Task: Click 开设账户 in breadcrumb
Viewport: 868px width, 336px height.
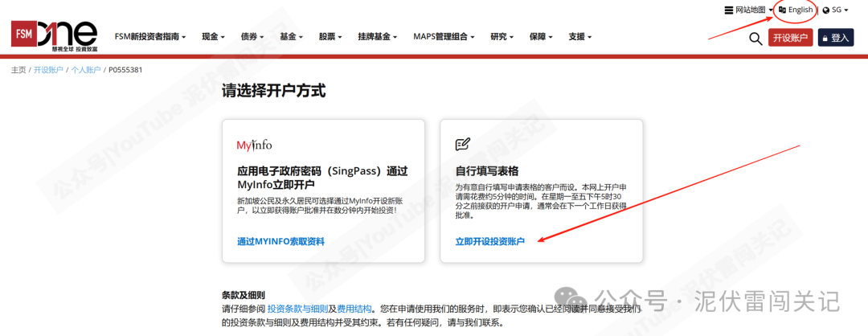Action: pos(49,70)
